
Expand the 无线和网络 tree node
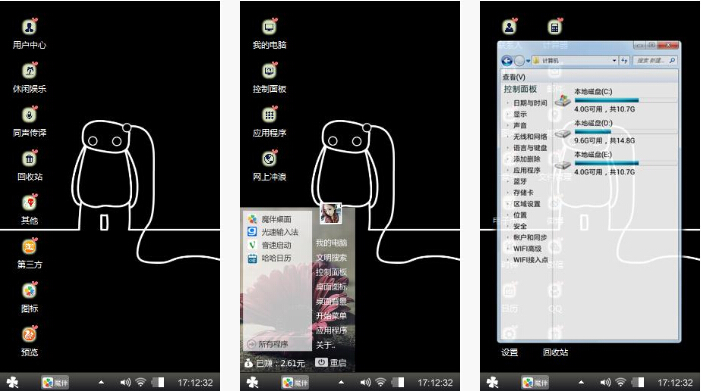[x=508, y=136]
